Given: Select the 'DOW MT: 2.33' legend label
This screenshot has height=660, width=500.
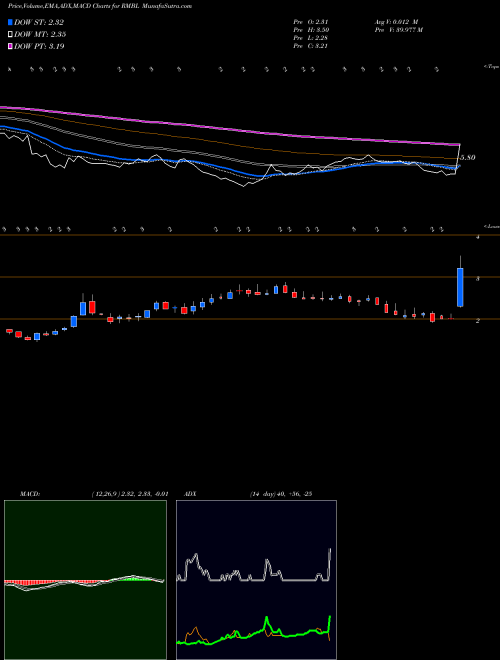Looking at the screenshot, I should click(x=40, y=34).
